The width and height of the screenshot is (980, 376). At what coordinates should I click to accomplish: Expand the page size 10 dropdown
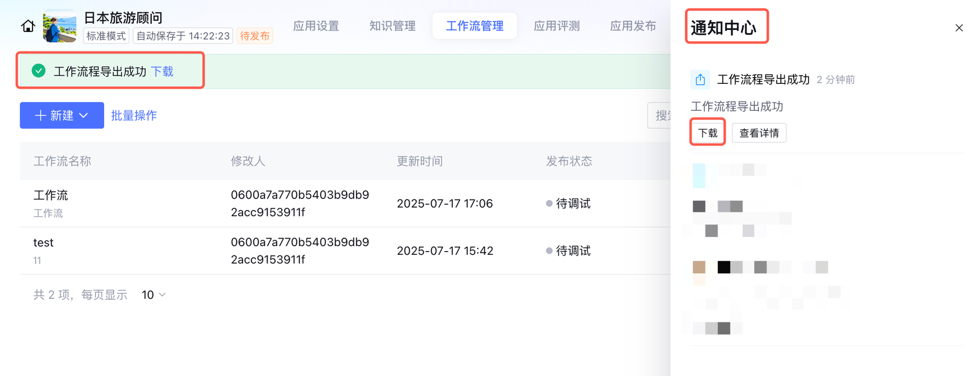pos(154,295)
